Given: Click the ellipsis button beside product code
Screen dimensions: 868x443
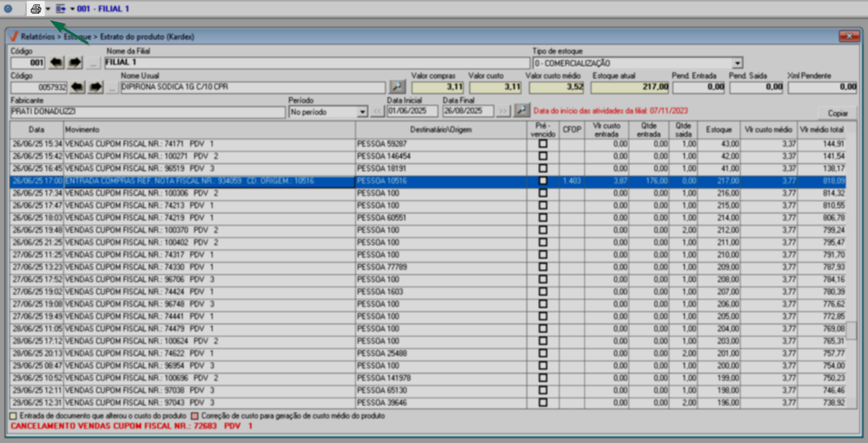Looking at the screenshot, I should click(112, 87).
